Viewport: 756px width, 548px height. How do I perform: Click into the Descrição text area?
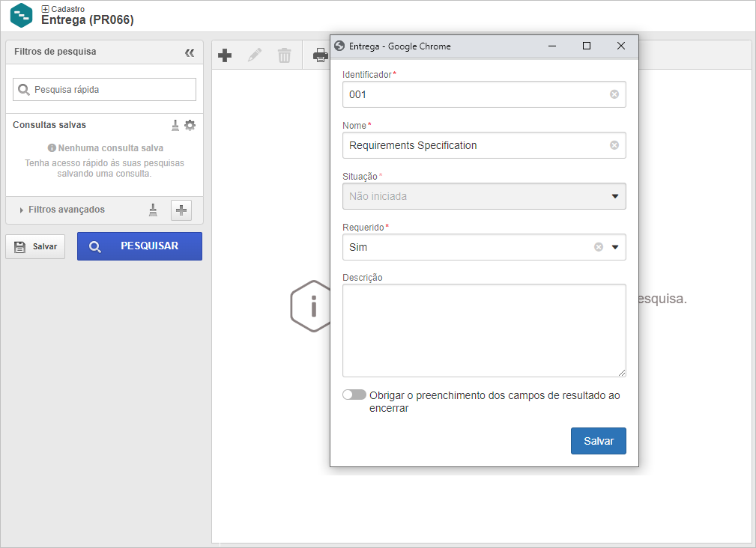coord(484,330)
